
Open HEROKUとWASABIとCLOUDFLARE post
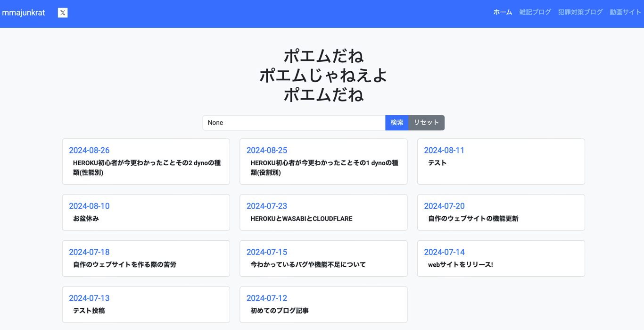[301, 219]
